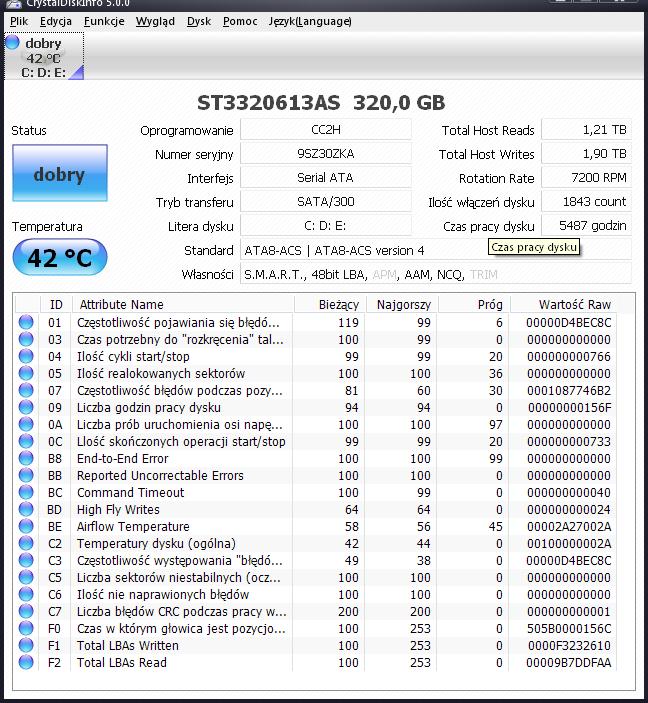Viewport: 648px width, 703px height.
Task: Click the firmware field showing CC2H
Action: [x=326, y=130]
